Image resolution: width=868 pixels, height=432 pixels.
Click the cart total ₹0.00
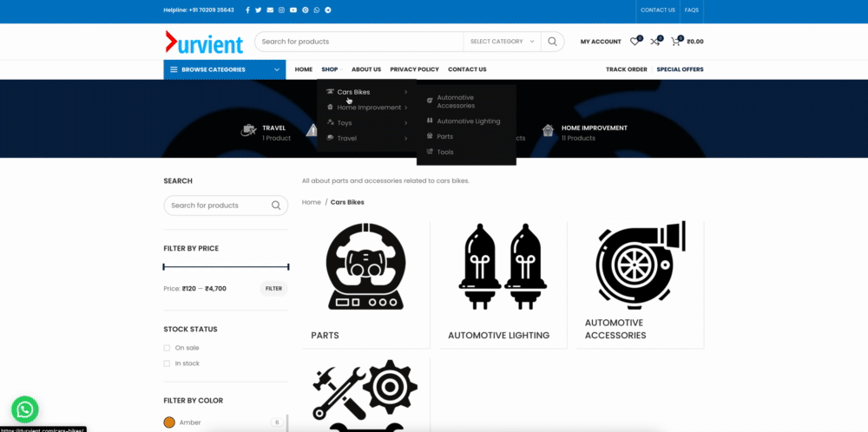695,42
